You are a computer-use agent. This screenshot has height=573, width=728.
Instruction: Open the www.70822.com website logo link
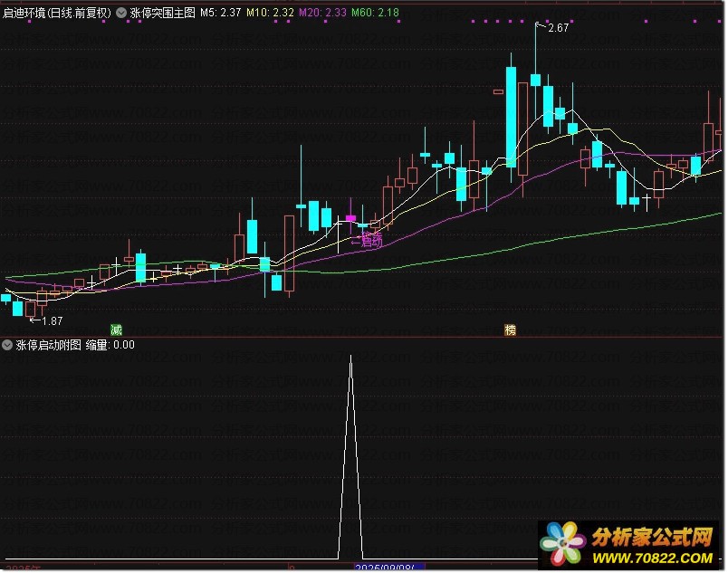pos(629,545)
